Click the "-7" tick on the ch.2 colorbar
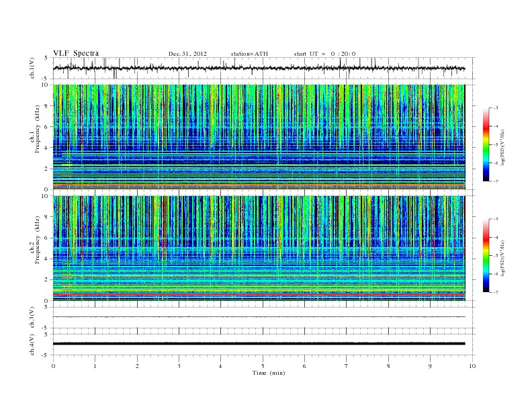Viewport: 532px width, 411px height. tap(496, 292)
